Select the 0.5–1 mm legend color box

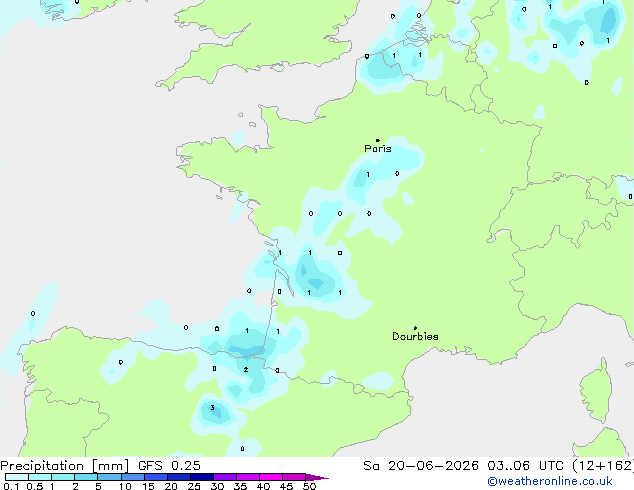[40, 477]
